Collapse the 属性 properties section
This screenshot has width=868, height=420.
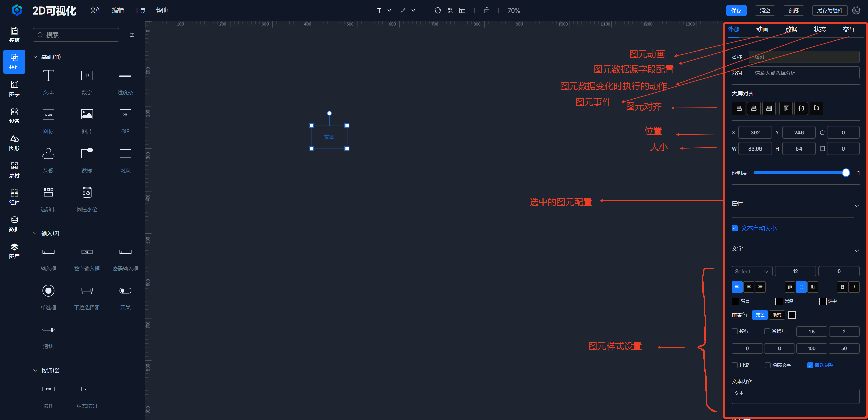[x=856, y=205]
